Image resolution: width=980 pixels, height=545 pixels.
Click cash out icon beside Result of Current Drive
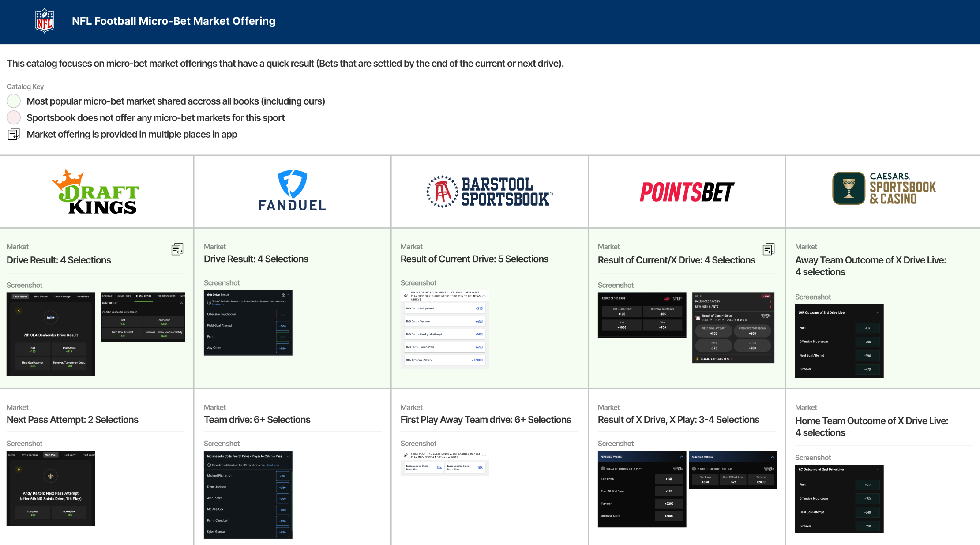click(766, 316)
